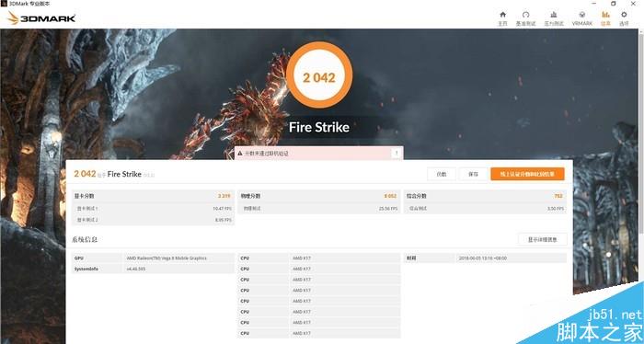Select the combined test 3.50 FPS row
The height and width of the screenshot is (344, 644).
485,209
